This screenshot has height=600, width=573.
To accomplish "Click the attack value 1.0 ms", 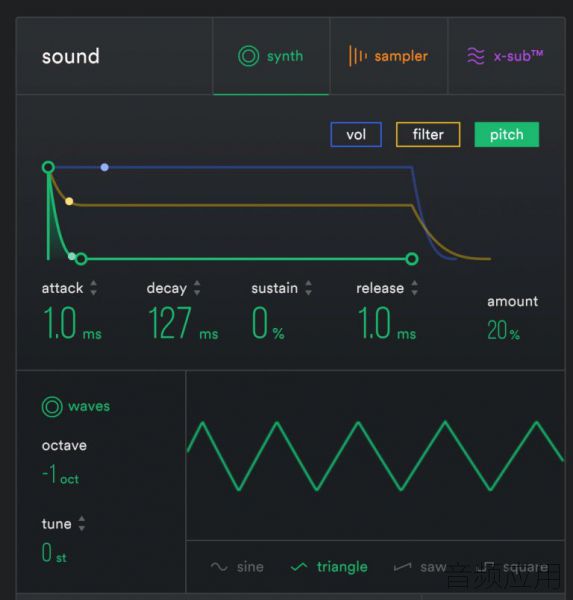I will point(72,323).
